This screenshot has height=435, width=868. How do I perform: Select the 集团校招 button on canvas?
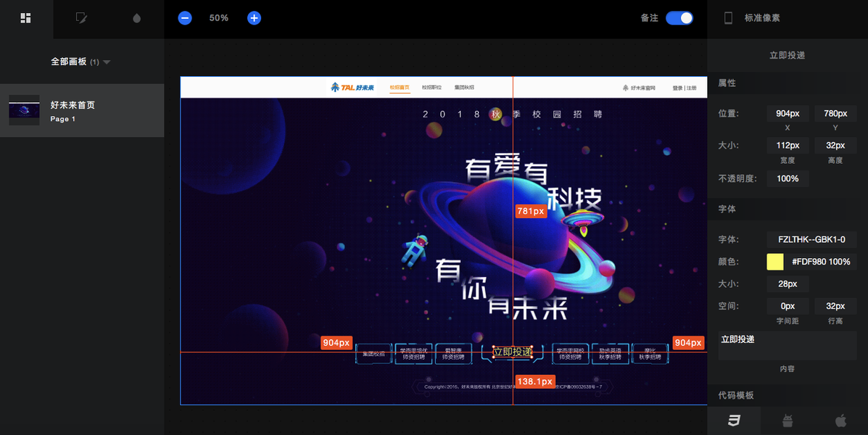373,354
